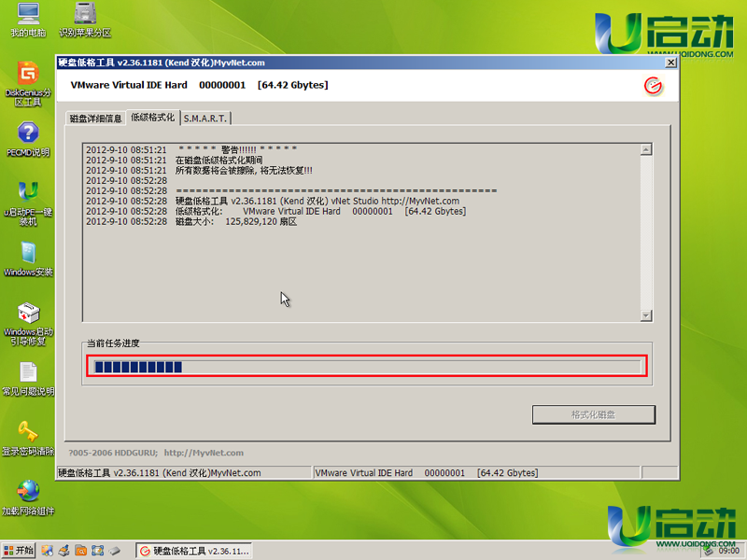Screen dimensions: 747x560
Task: Click header text VMware Virtual IDE Hard
Action: (x=129, y=85)
